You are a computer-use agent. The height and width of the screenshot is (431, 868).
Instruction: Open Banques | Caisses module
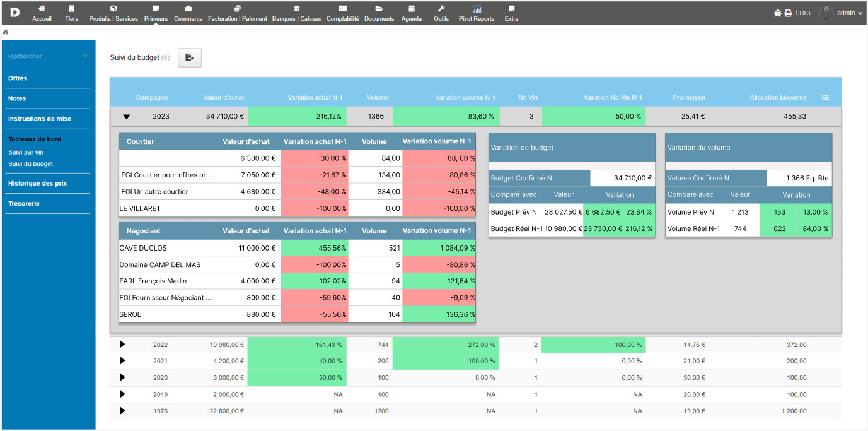tap(296, 13)
